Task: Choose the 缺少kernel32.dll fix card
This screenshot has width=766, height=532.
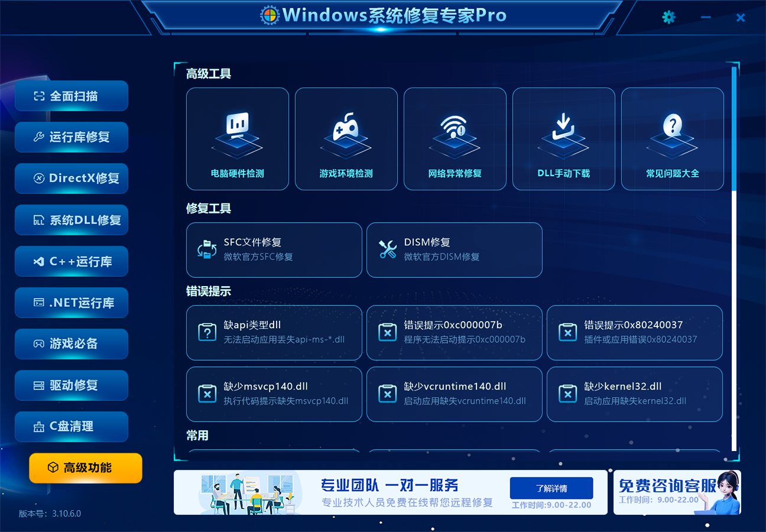Action: coord(634,394)
